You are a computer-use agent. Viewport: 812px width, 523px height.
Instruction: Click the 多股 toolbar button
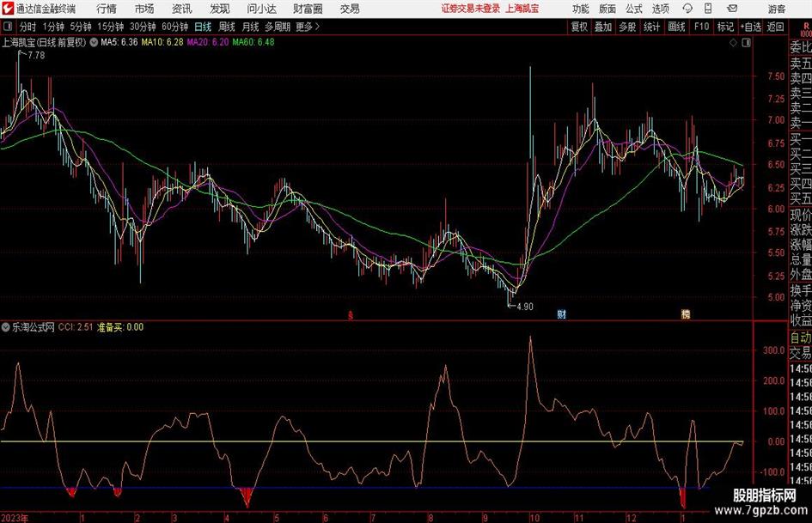click(627, 27)
